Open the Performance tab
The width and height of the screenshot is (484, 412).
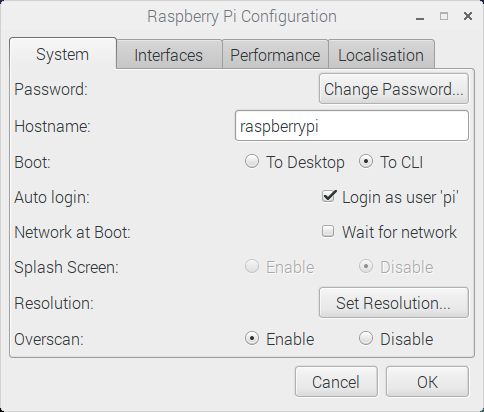(275, 54)
